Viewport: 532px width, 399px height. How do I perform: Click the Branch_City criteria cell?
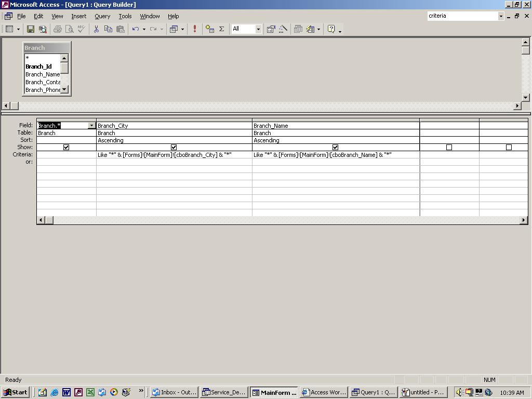(174, 155)
